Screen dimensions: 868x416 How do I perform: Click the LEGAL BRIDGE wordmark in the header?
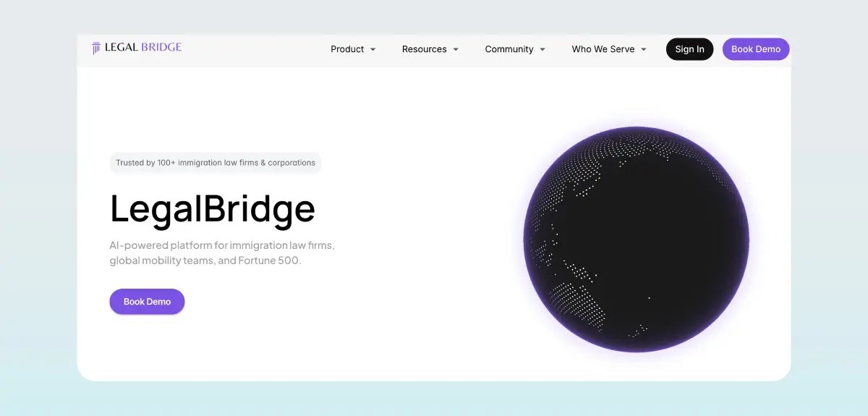(x=143, y=48)
